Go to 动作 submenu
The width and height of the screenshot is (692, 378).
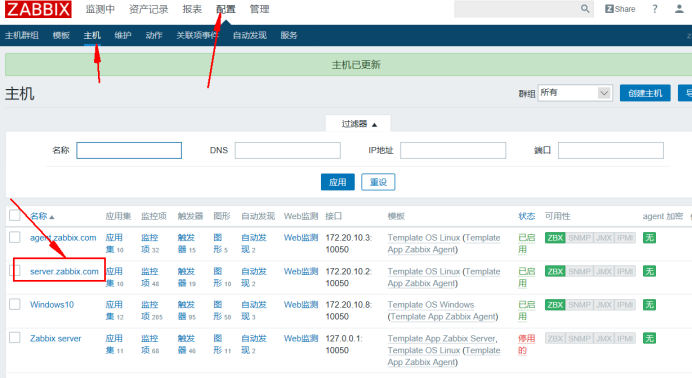click(x=154, y=35)
